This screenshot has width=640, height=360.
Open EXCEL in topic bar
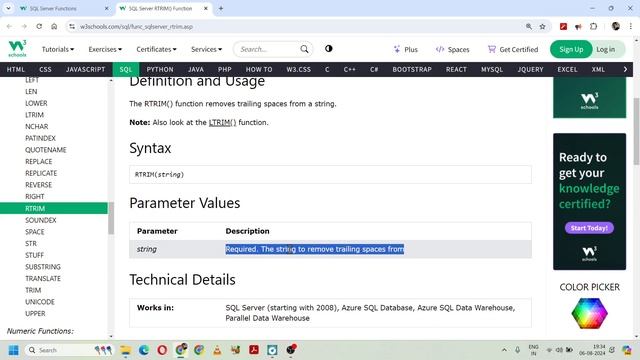coord(567,69)
